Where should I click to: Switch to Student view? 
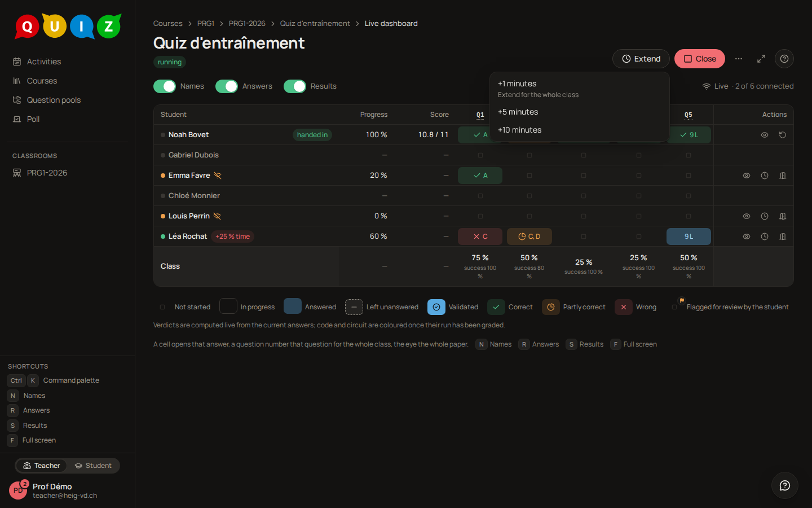tap(93, 466)
